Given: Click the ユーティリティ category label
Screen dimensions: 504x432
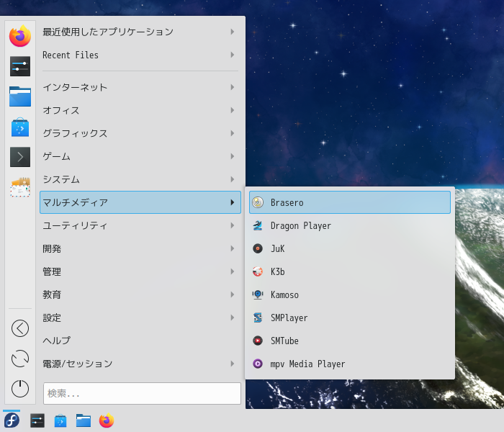Looking at the screenshot, I should coord(75,225).
